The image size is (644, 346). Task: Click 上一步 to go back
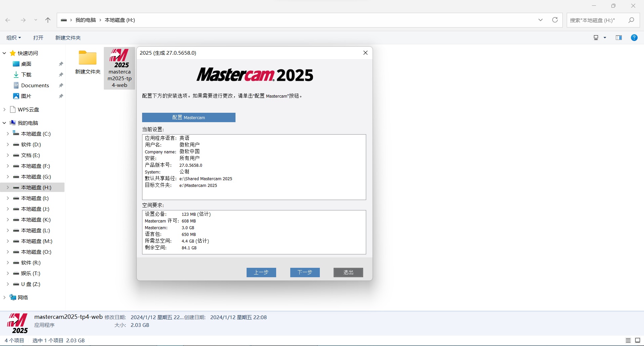[261, 273]
